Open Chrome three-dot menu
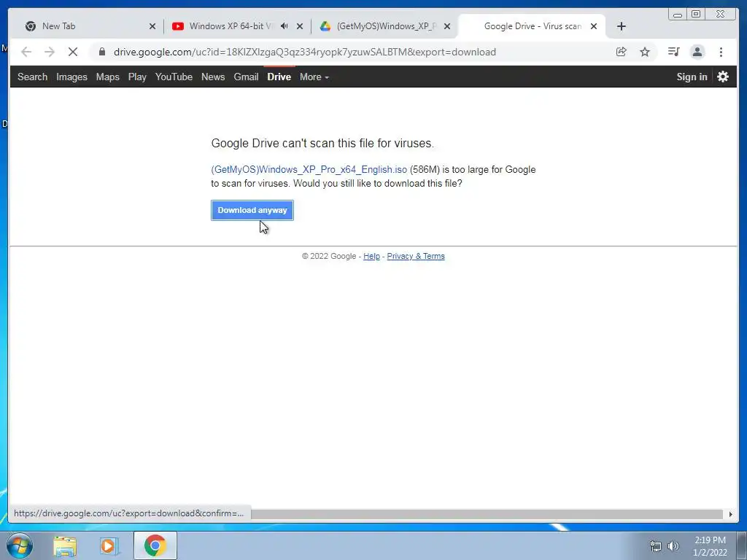747x560 pixels. point(721,52)
